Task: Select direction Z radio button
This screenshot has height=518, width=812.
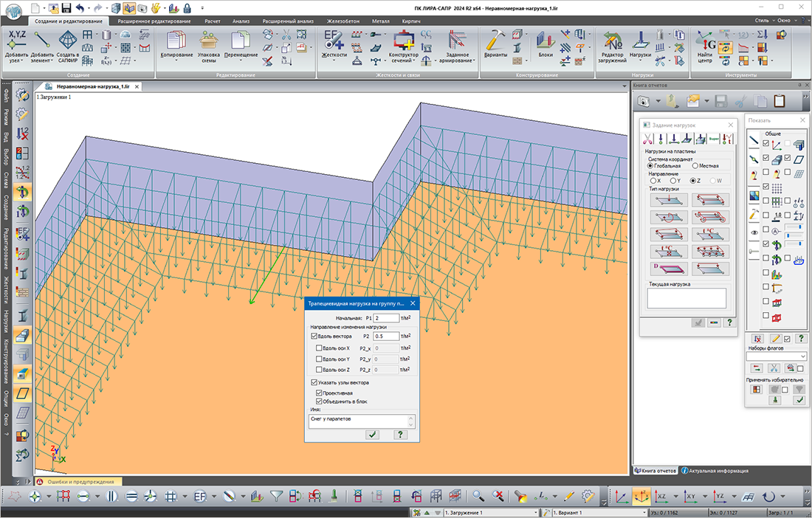Action: (x=693, y=181)
